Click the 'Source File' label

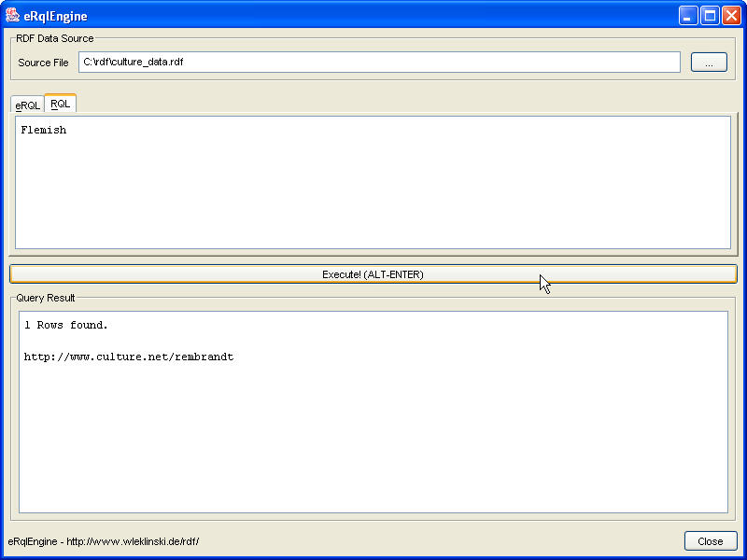43,63
